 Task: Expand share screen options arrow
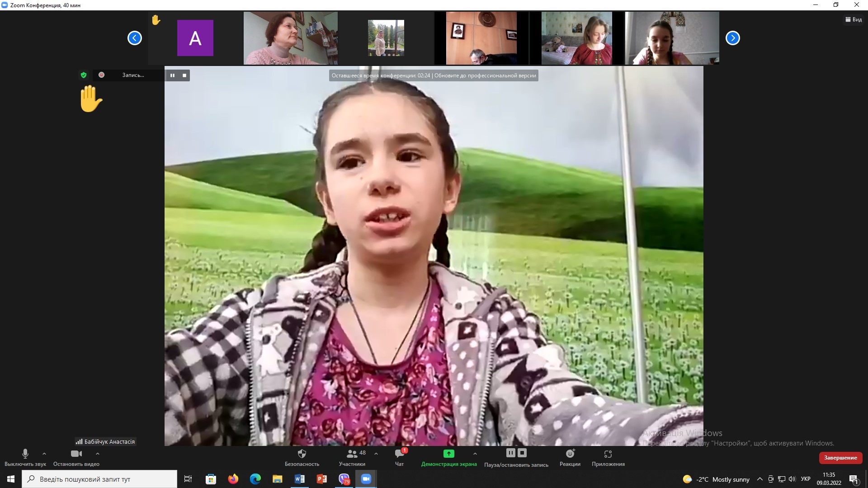pyautogui.click(x=475, y=453)
